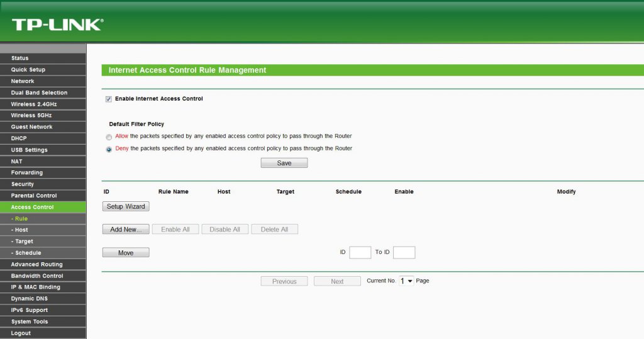The image size is (644, 339).
Task: Focus the ID input field
Action: coord(360,252)
